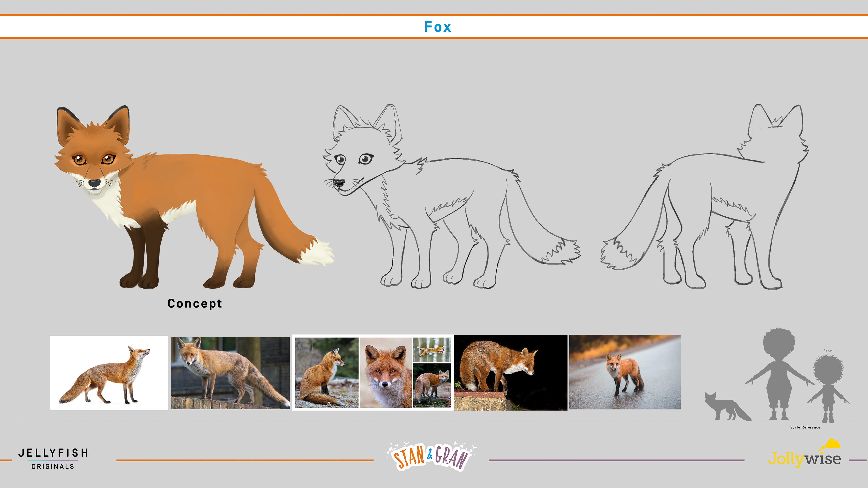Click the fox on wet road photo
Screen dimensions: 868x488
coord(625,372)
